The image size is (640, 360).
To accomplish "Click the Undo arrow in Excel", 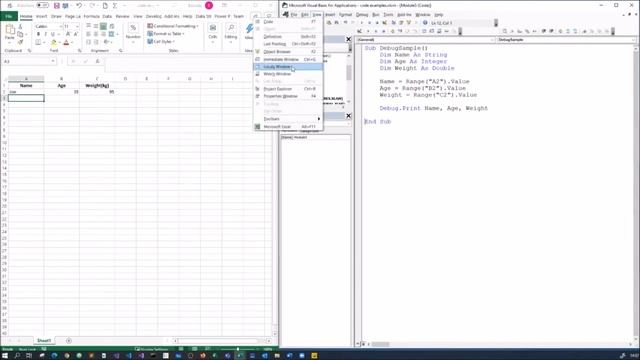I will click(x=79, y=6).
